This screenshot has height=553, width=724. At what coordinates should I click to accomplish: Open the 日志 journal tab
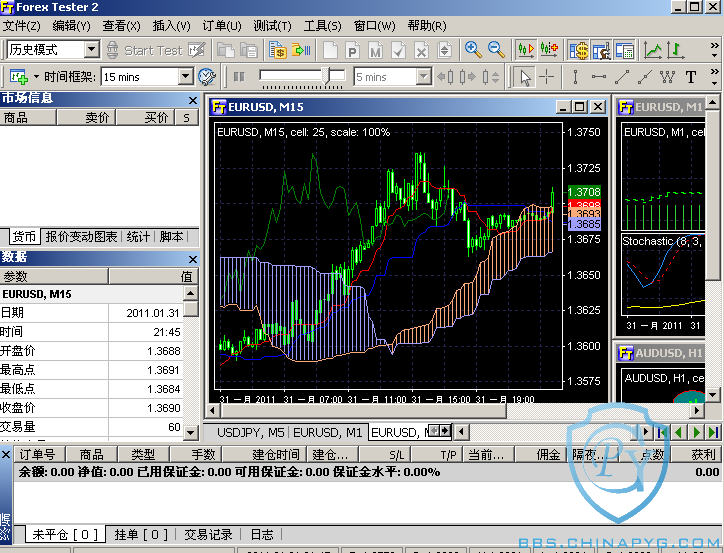pos(262,535)
